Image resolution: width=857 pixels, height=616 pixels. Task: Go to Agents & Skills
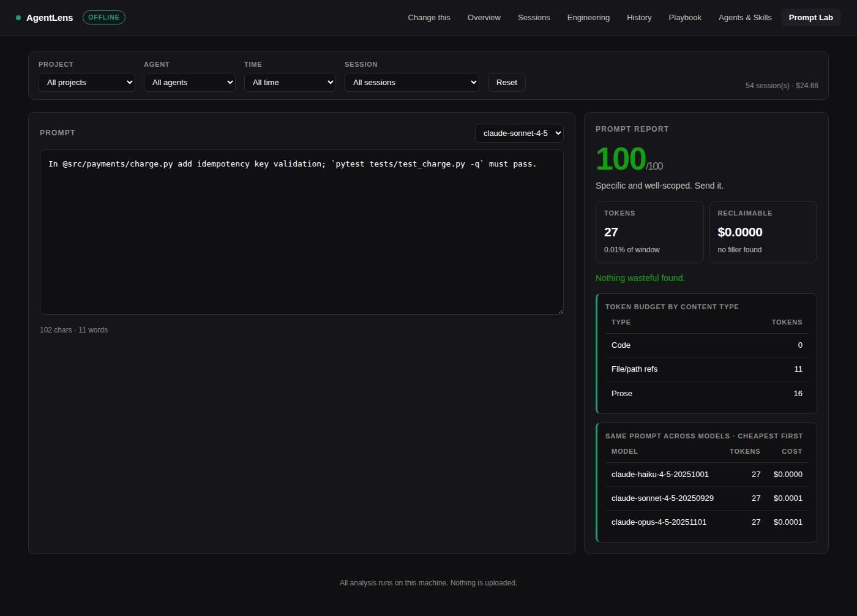coord(745,18)
